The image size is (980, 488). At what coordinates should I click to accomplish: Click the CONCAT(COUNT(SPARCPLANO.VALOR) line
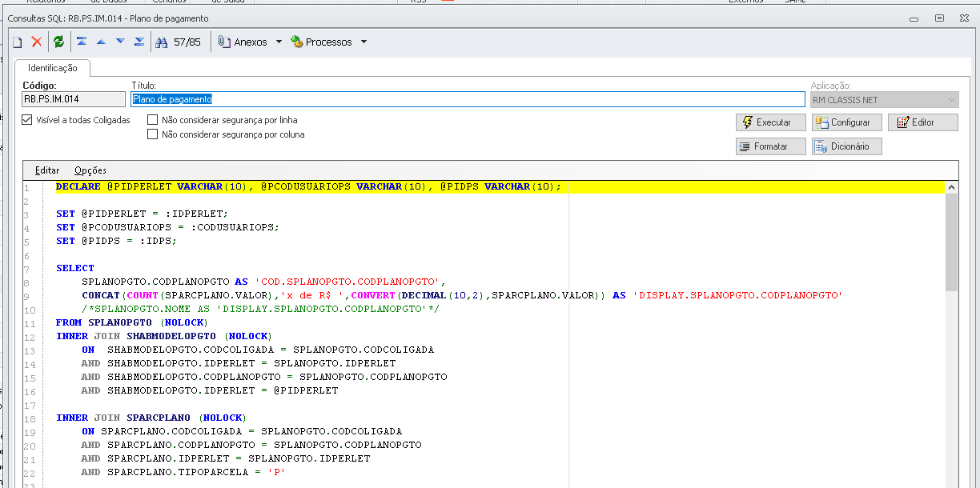click(x=462, y=295)
